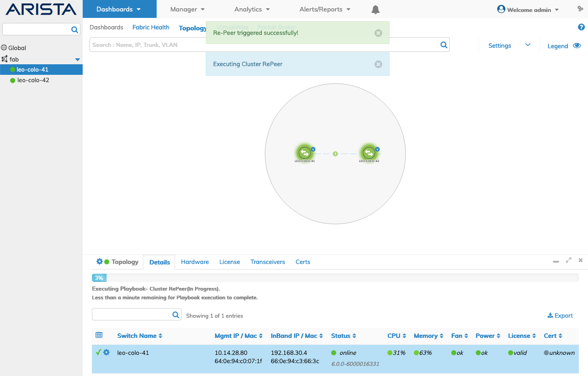Select the Details tab

pyautogui.click(x=159, y=262)
